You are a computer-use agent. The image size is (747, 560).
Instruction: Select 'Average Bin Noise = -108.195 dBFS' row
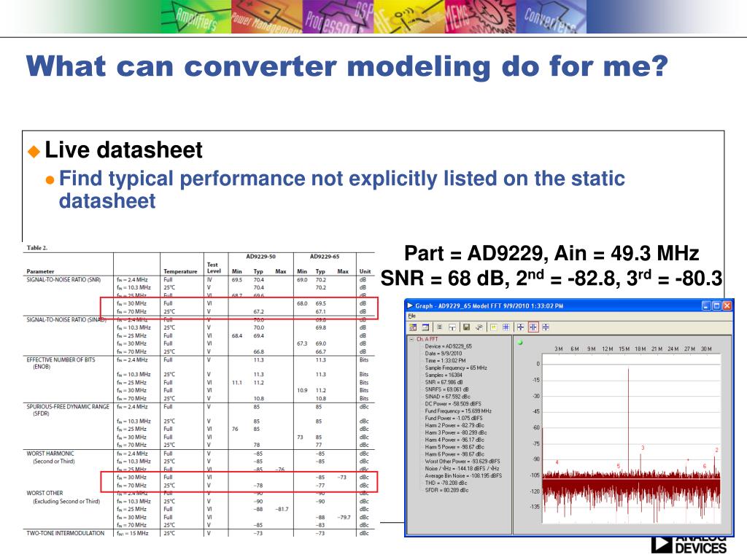pyautogui.click(x=463, y=475)
